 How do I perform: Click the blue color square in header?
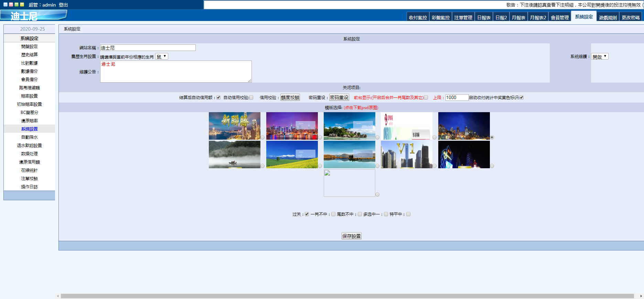(6, 4)
